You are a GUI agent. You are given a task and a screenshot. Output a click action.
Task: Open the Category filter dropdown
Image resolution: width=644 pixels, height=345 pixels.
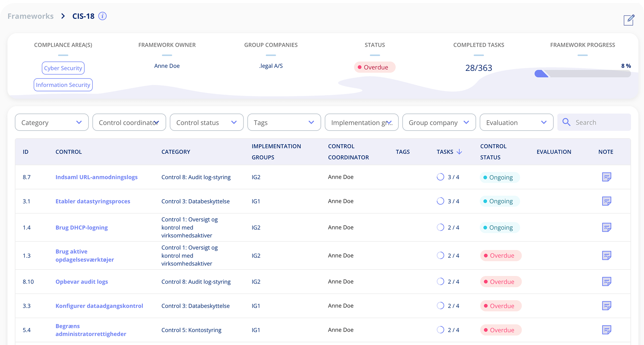(x=51, y=122)
